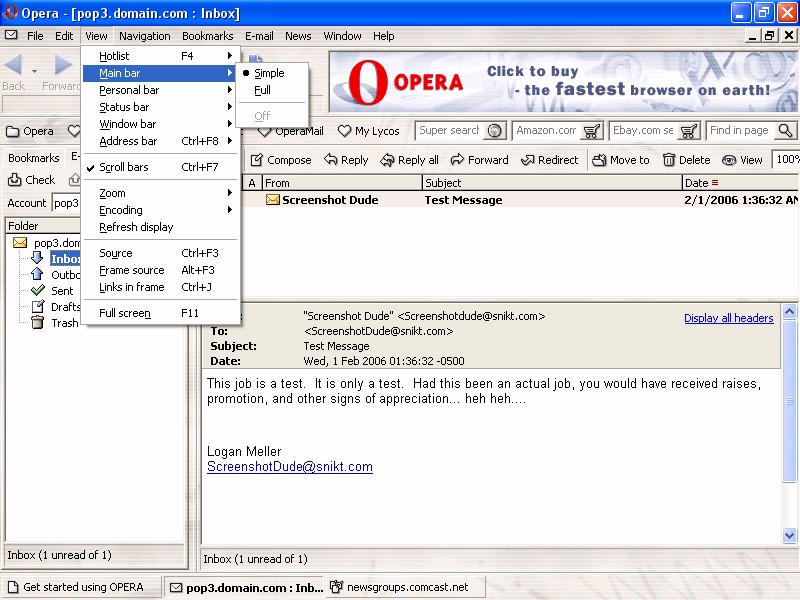Click the Compose mail icon
This screenshot has width=800, height=600.
[257, 160]
